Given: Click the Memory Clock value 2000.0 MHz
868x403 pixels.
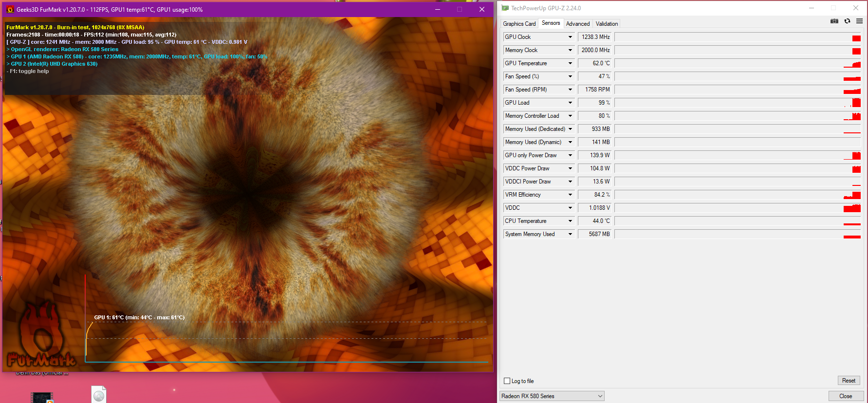Looking at the screenshot, I should pos(595,50).
